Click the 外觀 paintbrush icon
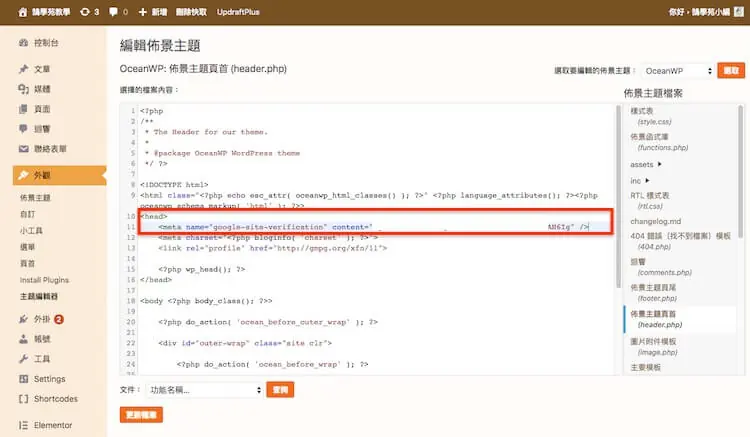This screenshot has height=437, width=750. [x=23, y=175]
